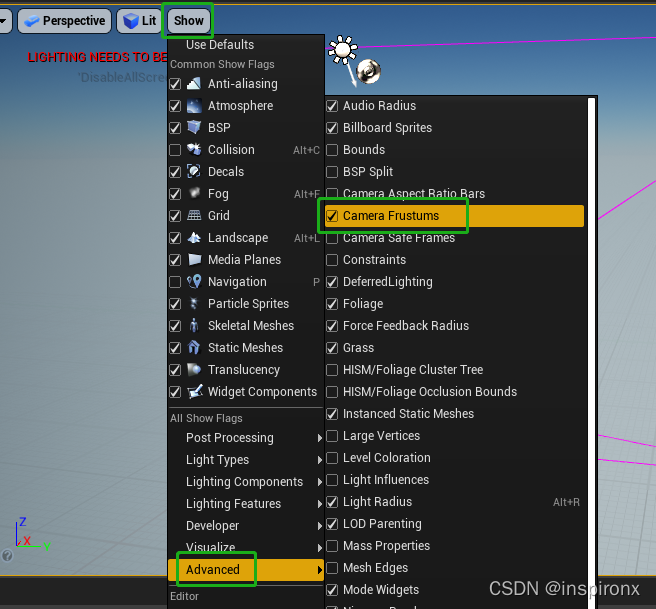Enable Mesh Edges checkbox
Image resolution: width=656 pixels, height=609 pixels.
tap(332, 568)
